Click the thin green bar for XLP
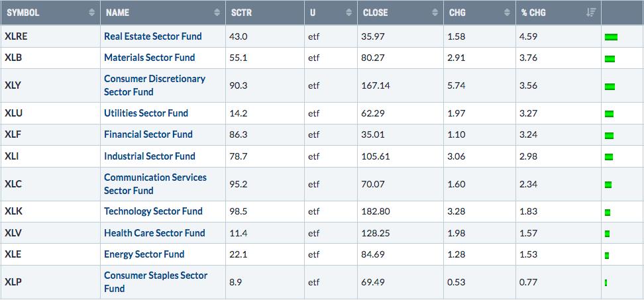Screen dimensions: 644x300 (x=606, y=283)
